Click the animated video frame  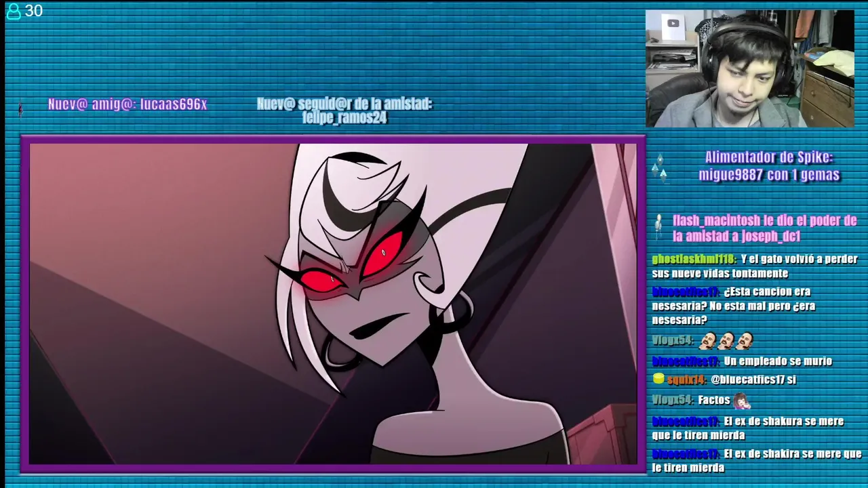click(x=333, y=304)
